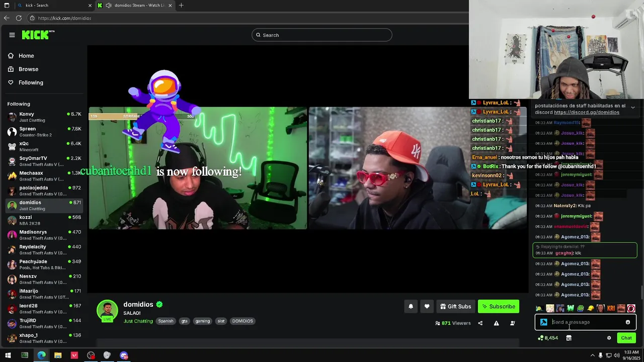Open the discord.gg/domidios link
Image resolution: width=644 pixels, height=362 pixels.
[587, 112]
